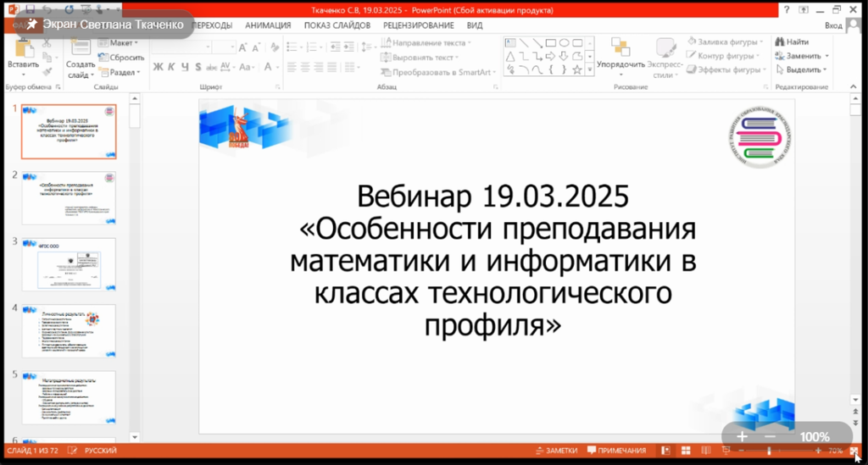Open the Section (Раздел) dropdown

[120, 72]
